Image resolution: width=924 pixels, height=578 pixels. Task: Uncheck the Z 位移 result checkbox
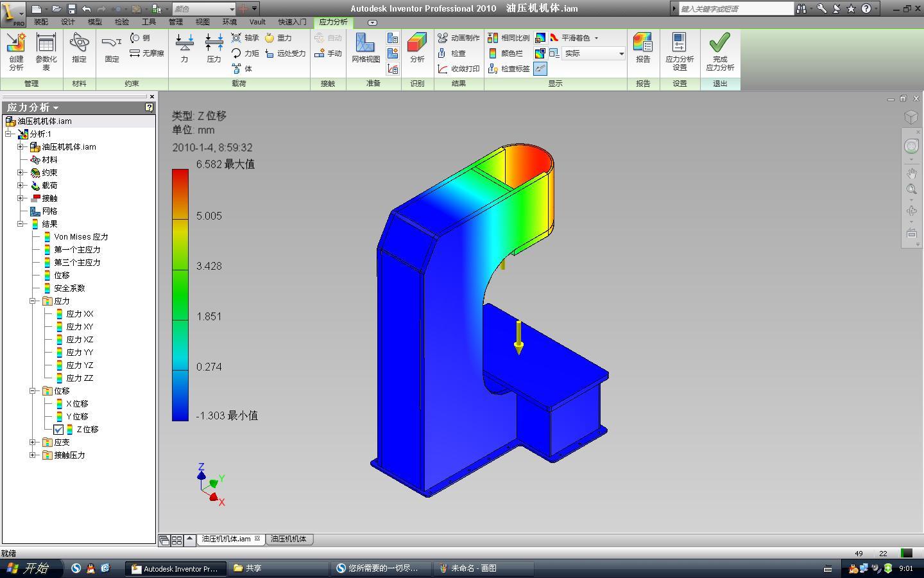click(58, 430)
